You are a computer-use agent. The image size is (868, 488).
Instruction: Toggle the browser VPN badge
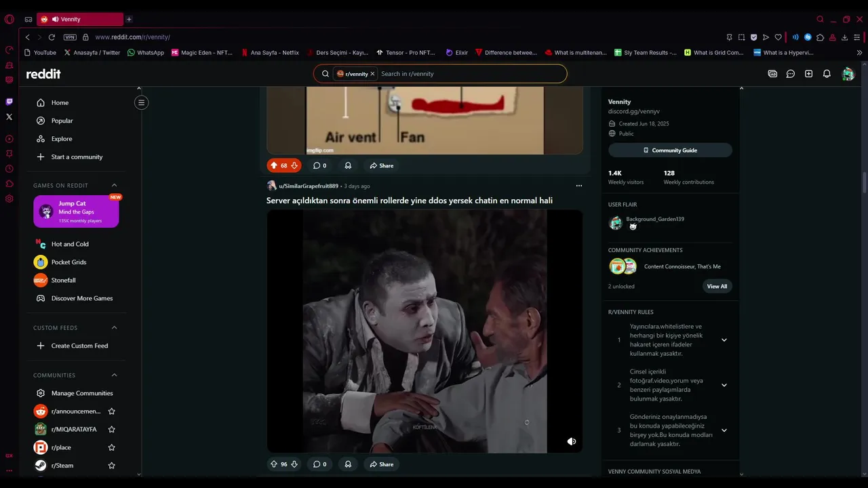coord(70,37)
